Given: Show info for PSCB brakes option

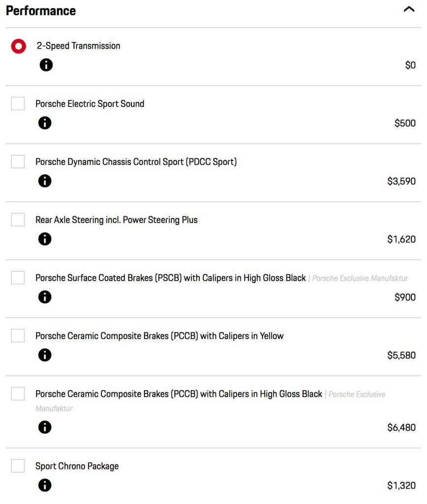Looking at the screenshot, I should click(x=45, y=297).
